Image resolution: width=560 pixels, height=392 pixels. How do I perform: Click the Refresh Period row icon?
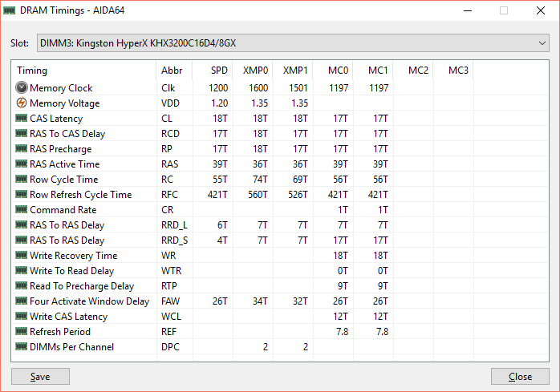click(22, 332)
